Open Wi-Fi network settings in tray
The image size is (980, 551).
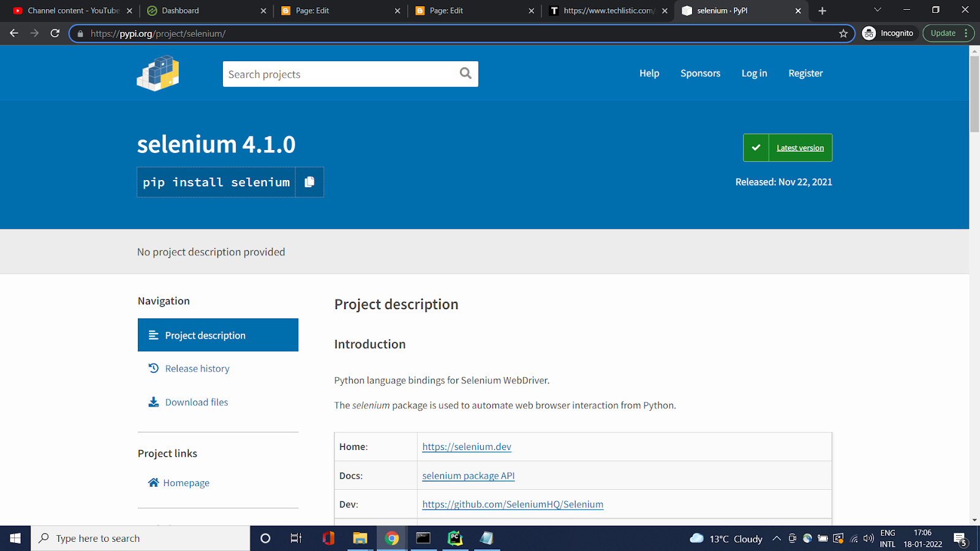point(854,539)
